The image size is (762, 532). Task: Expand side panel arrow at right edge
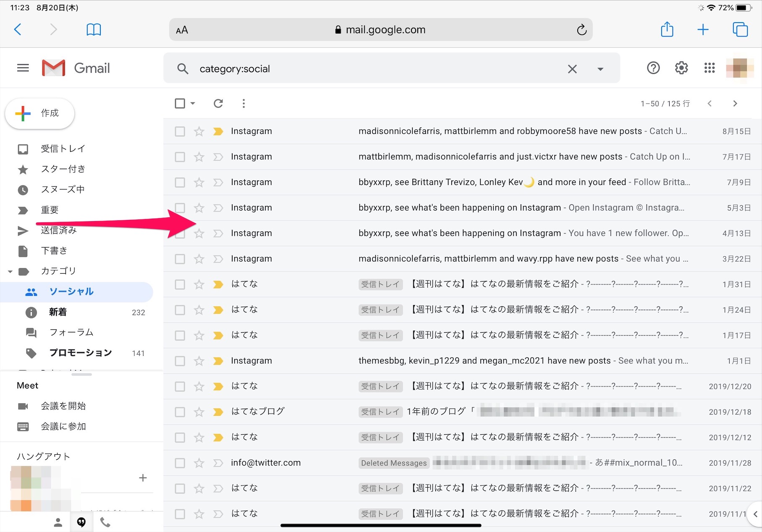point(755,514)
